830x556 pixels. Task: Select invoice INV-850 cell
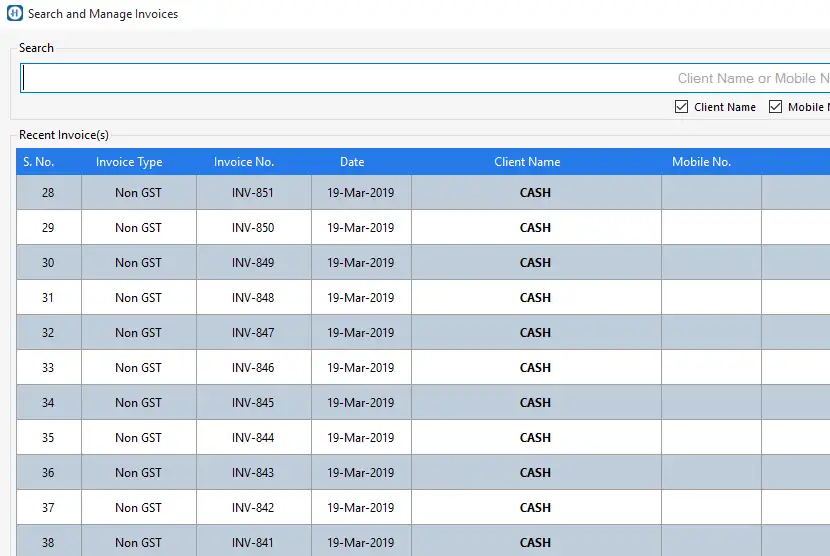[x=253, y=228]
